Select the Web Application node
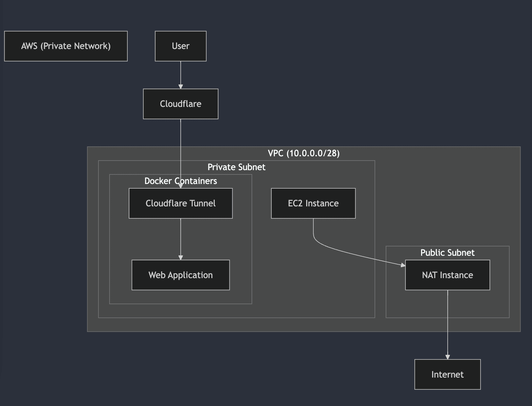This screenshot has height=406, width=532. [181, 275]
